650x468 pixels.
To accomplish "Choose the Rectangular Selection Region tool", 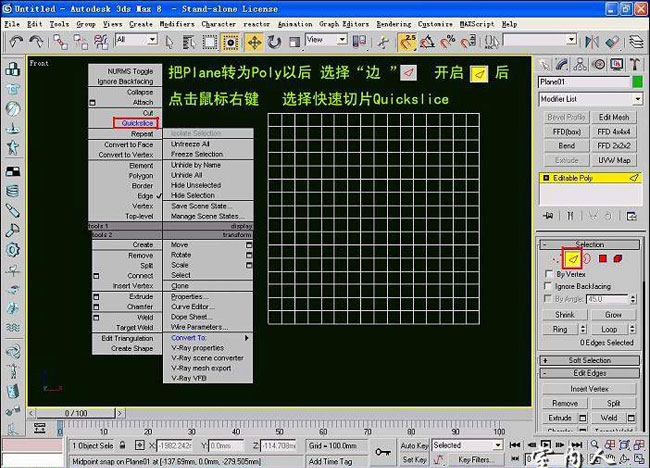I will 210,42.
